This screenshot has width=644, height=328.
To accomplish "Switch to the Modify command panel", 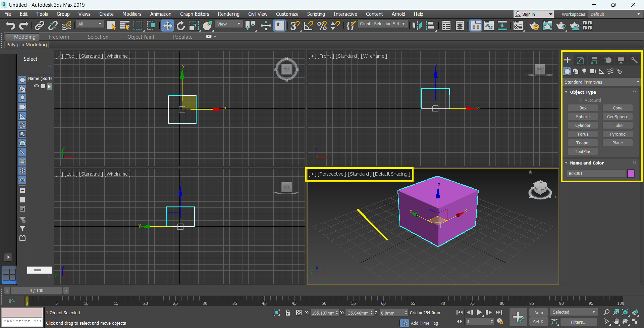I will click(x=581, y=60).
